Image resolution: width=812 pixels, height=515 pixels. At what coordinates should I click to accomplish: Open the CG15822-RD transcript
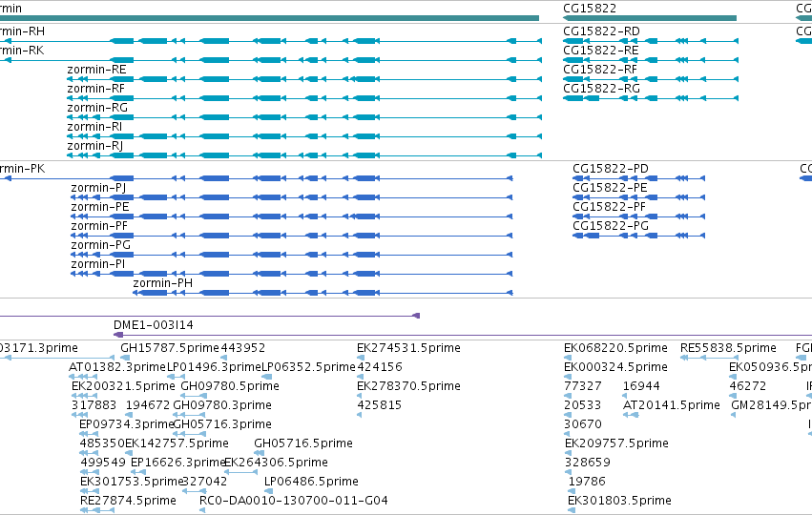click(x=601, y=31)
